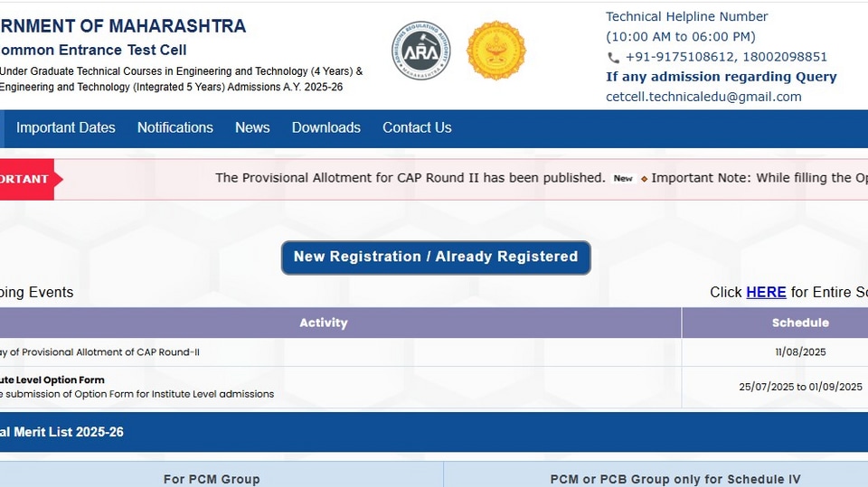Viewport: 868px width, 487px height.
Task: Follow the HERE link for entire schedule
Action: pyautogui.click(x=766, y=292)
